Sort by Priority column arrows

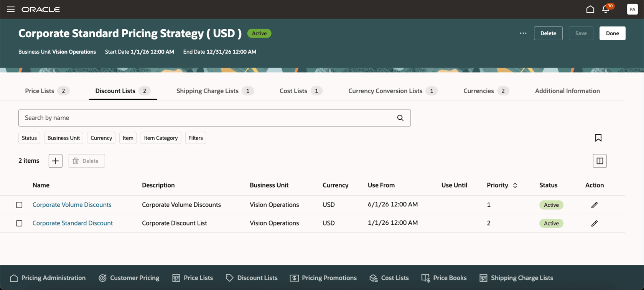click(515, 185)
